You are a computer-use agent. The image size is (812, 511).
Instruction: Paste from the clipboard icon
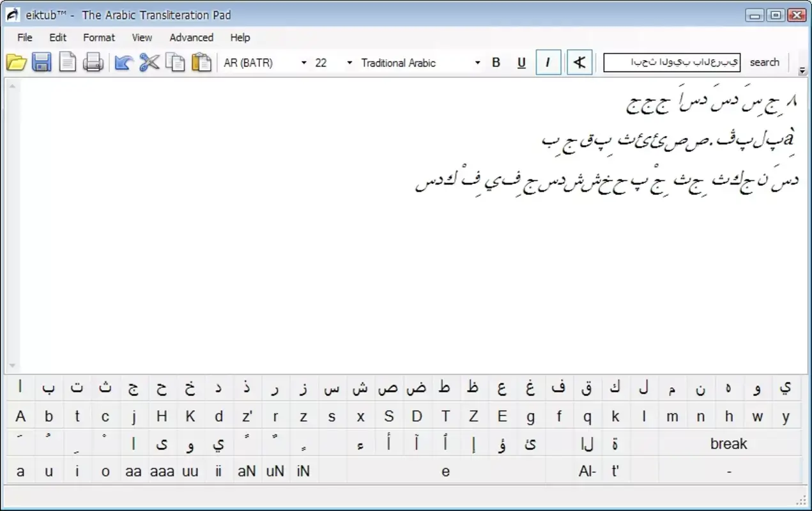pos(201,63)
